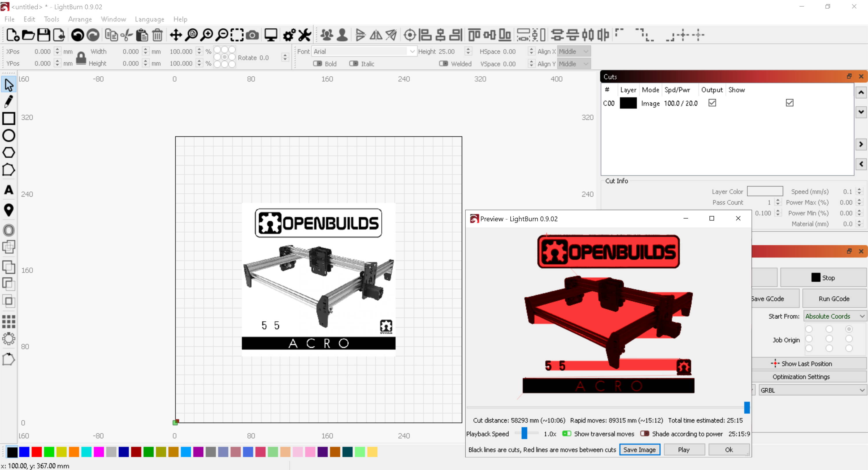The width and height of the screenshot is (868, 470).
Task: Click the camera capture icon
Action: (x=252, y=35)
